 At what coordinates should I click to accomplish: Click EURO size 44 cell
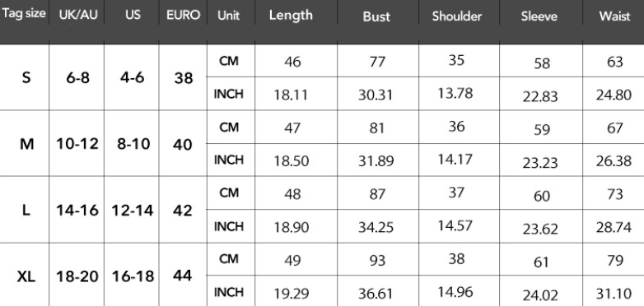click(x=183, y=276)
